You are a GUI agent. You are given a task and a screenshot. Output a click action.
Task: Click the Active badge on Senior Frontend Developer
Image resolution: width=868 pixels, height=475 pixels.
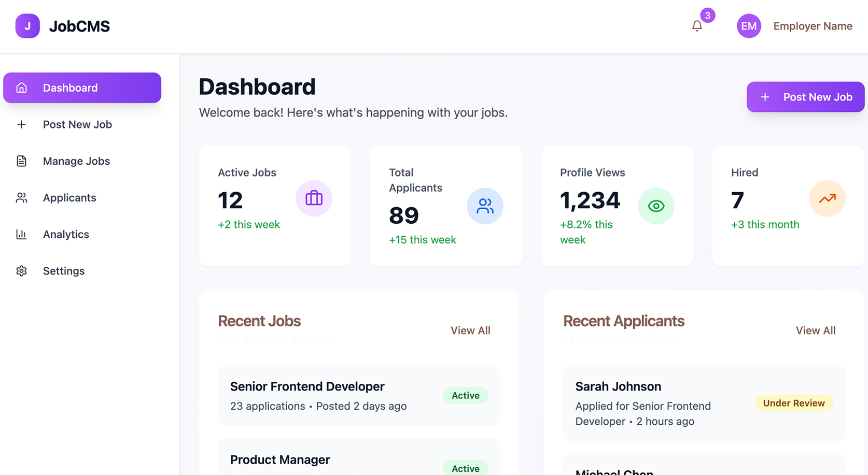click(465, 395)
